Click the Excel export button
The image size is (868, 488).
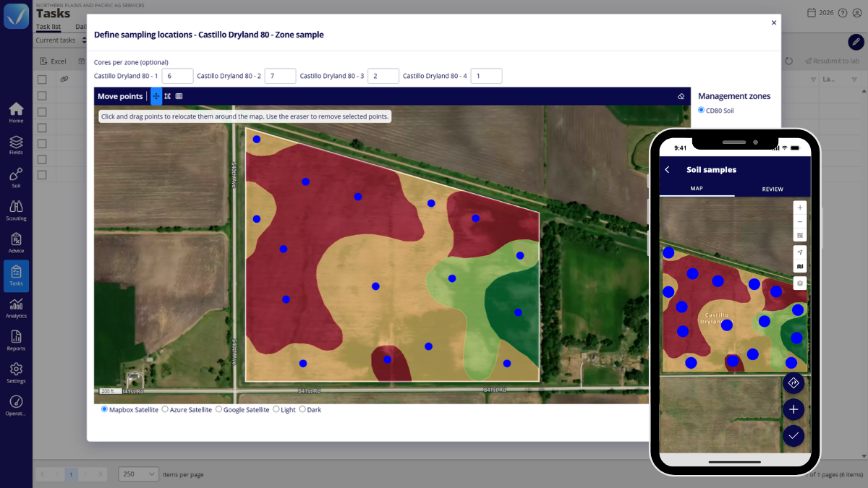pyautogui.click(x=53, y=61)
